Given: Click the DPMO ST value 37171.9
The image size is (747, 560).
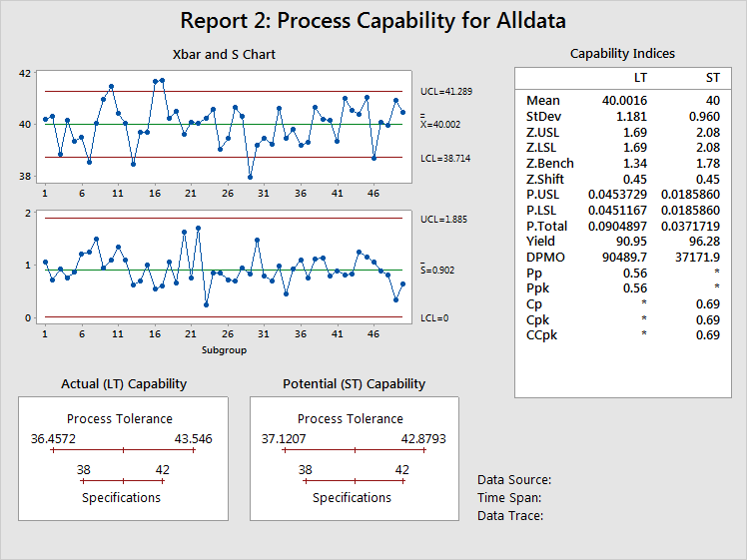Looking at the screenshot, I should 697,258.
